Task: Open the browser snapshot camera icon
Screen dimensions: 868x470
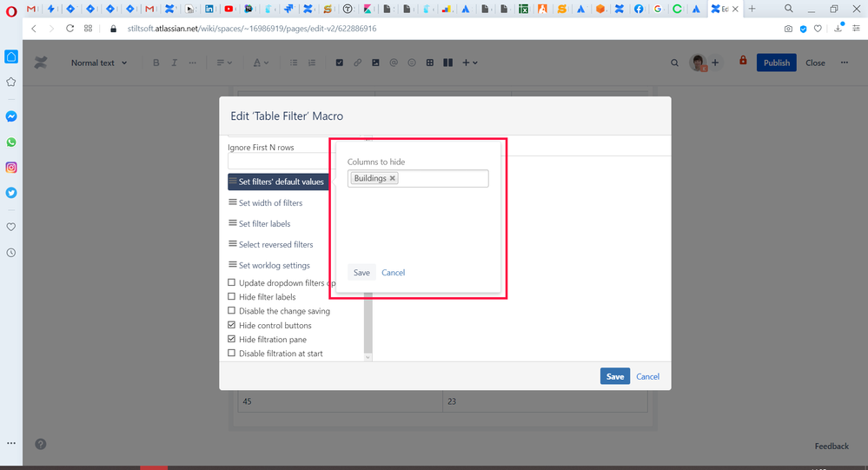Action: [x=788, y=29]
